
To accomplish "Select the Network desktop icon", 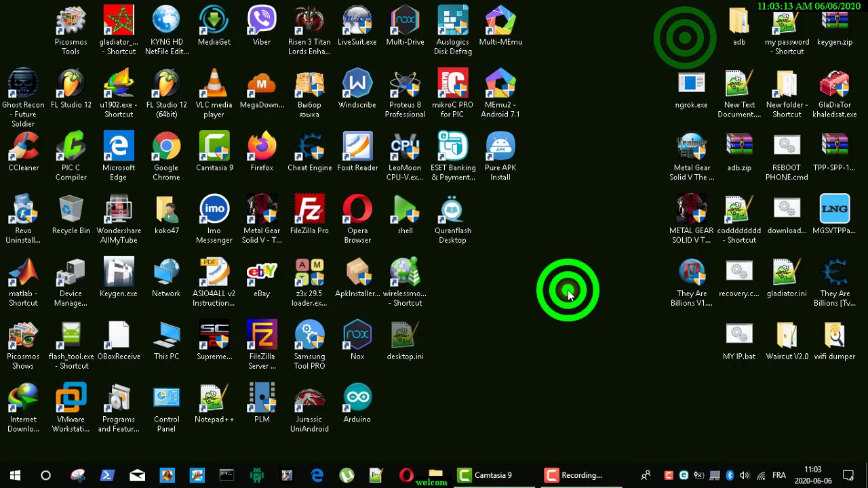I will pyautogui.click(x=166, y=278).
